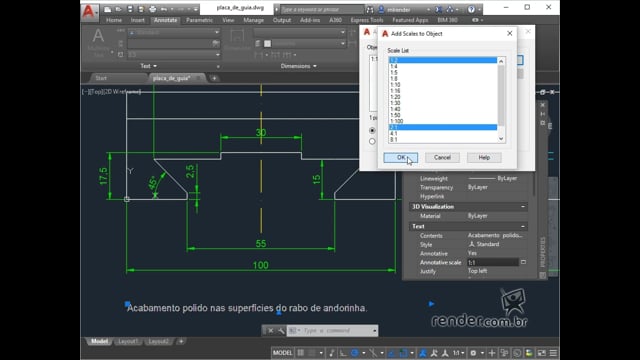
Task: Open the Home ribbon tab
Action: pos(114,20)
